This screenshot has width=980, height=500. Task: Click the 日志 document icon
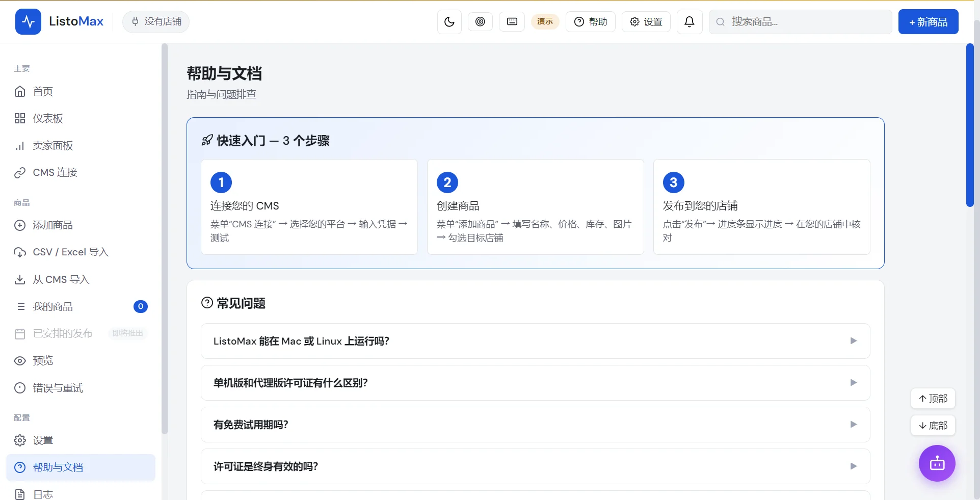(20, 494)
